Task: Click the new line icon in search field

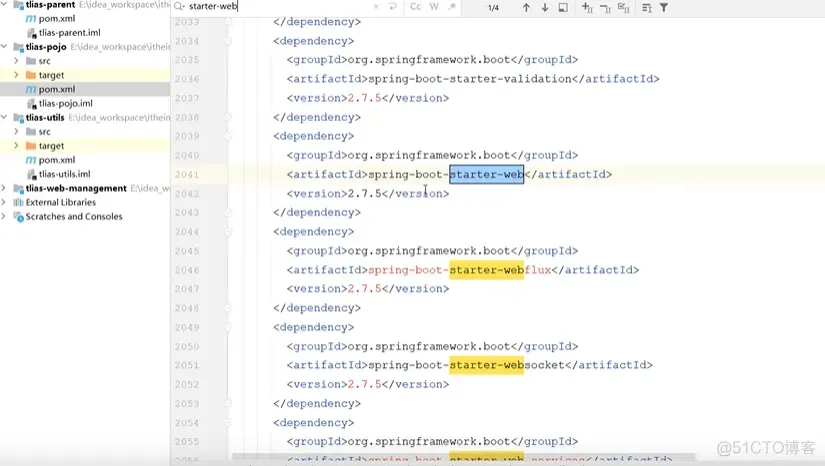Action: tap(392, 7)
